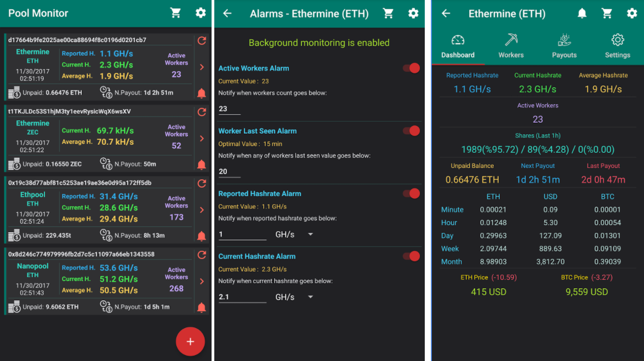Select wallet address d17664b9fe2025ae00ca88694f8c0196d0201cb7
644x361 pixels.
pyautogui.click(x=77, y=40)
